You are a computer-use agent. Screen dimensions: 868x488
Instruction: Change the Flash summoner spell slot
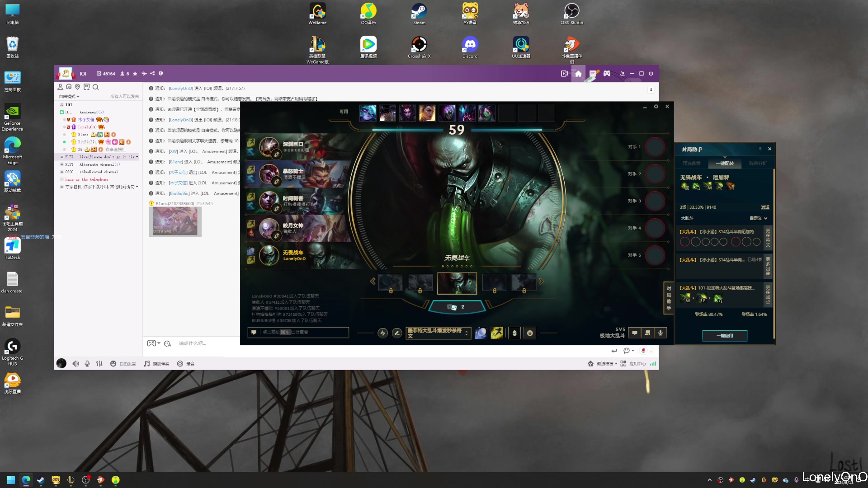(x=497, y=333)
